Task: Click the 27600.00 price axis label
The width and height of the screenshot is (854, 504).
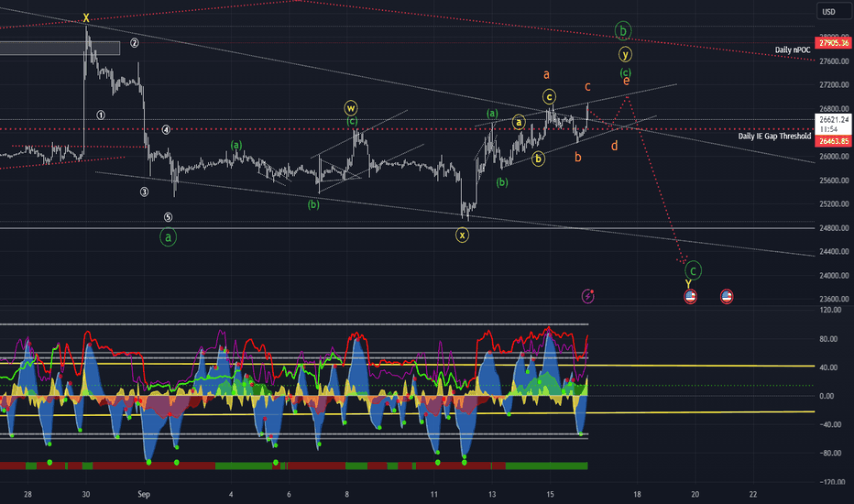Action: [833, 61]
